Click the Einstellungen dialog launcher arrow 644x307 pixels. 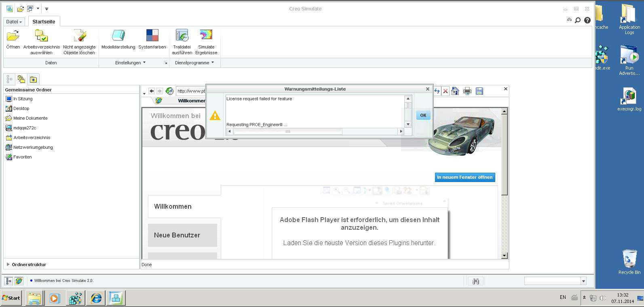click(x=165, y=63)
